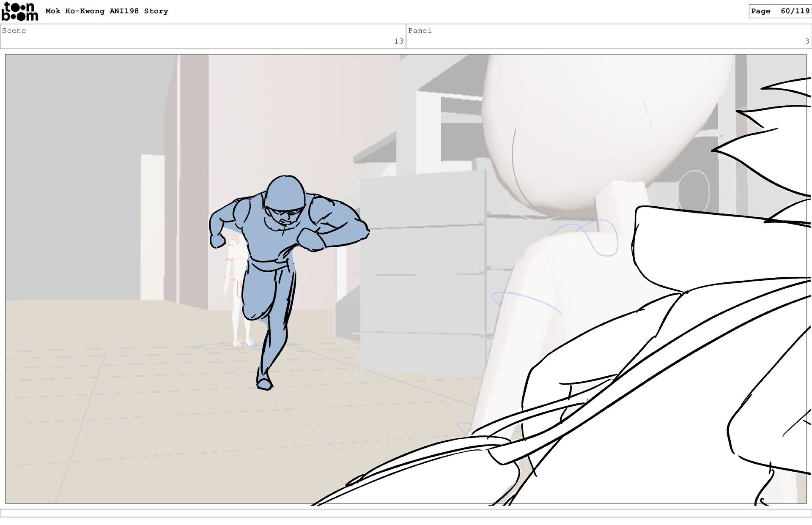Click the 'Mok Ho-Kwong ANI198 Story' title

[107, 11]
